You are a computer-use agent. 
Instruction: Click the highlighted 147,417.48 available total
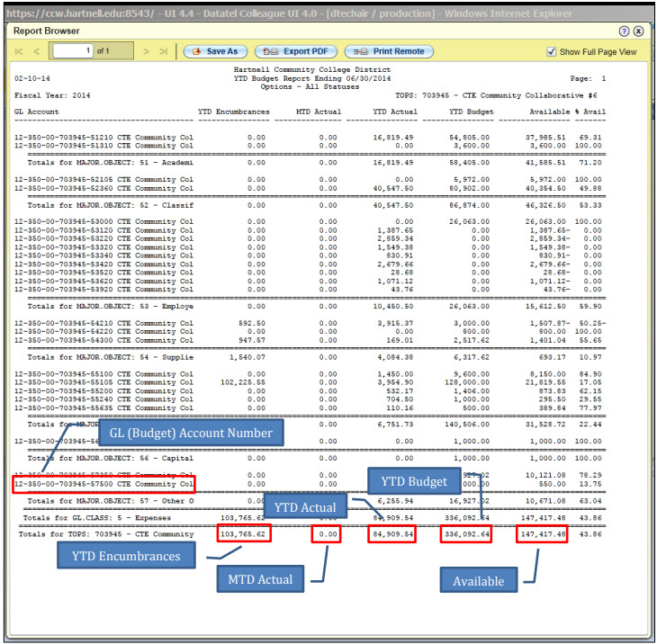pyautogui.click(x=543, y=534)
